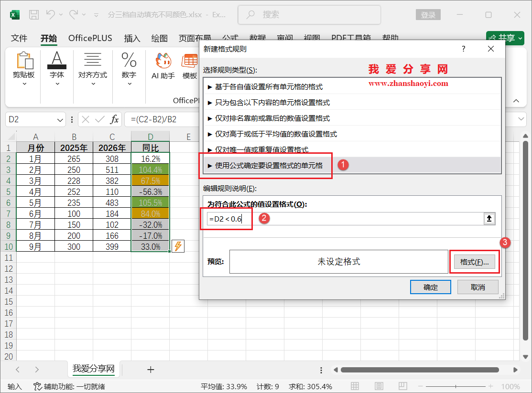Open the 格式(F)... format button
532x393 pixels.
tap(474, 262)
